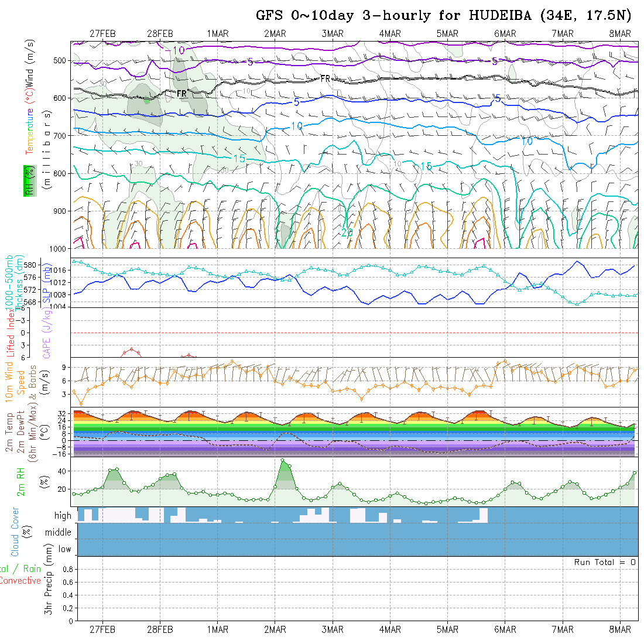The width and height of the screenshot is (644, 644).
Task: Click the 2m RH peak on 2MAR
Action: point(283,461)
